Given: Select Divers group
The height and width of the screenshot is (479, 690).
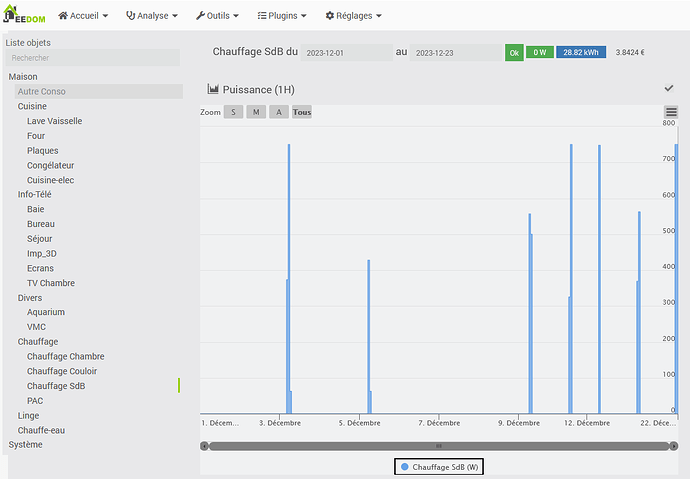Looking at the screenshot, I should [30, 298].
